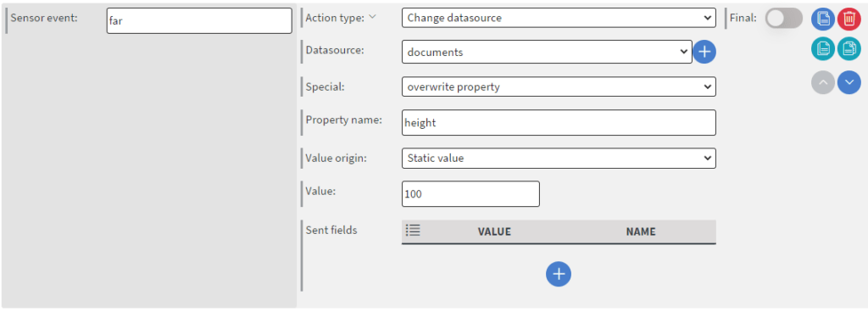Click the Special label
The image size is (868, 312).
tap(325, 86)
